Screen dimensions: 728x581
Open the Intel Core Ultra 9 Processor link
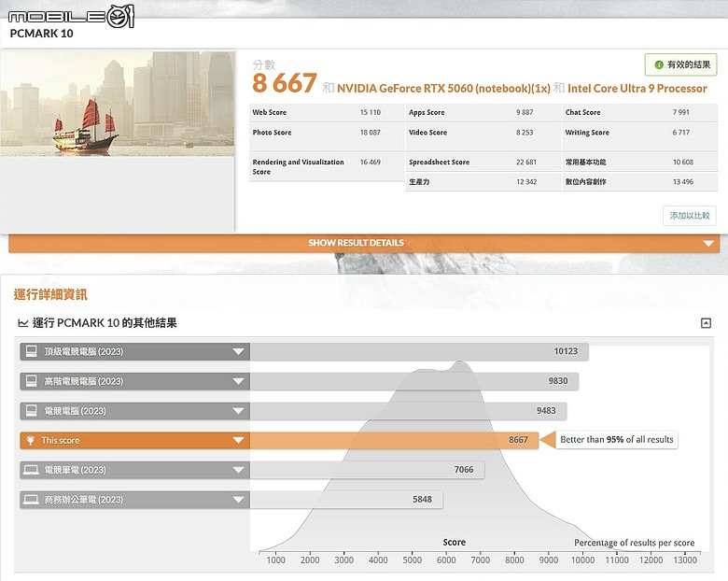(637, 89)
